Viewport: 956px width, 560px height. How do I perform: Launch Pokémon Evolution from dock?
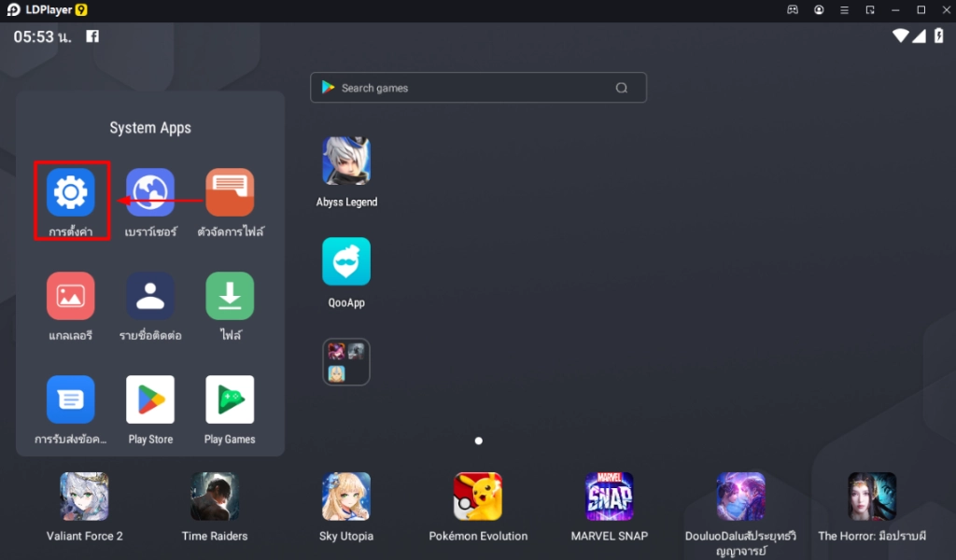pyautogui.click(x=478, y=497)
